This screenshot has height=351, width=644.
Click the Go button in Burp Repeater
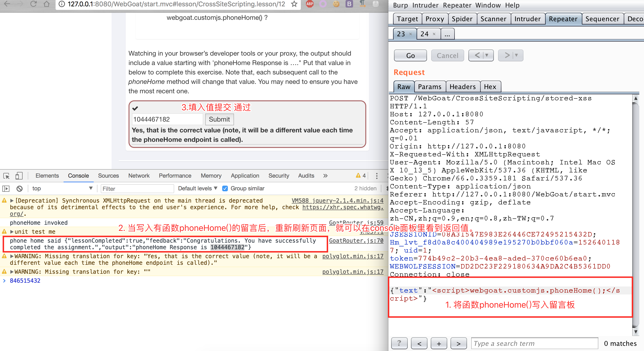(x=410, y=56)
